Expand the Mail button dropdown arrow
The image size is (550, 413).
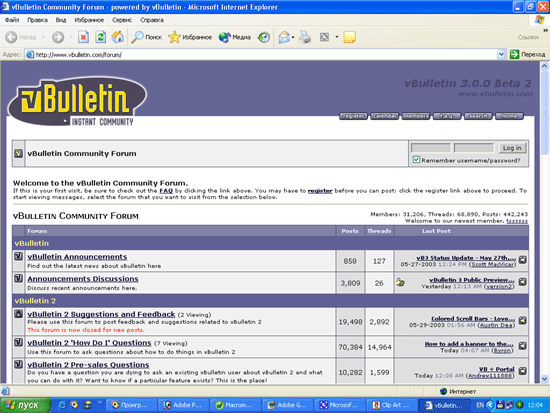pyautogui.click(x=293, y=37)
